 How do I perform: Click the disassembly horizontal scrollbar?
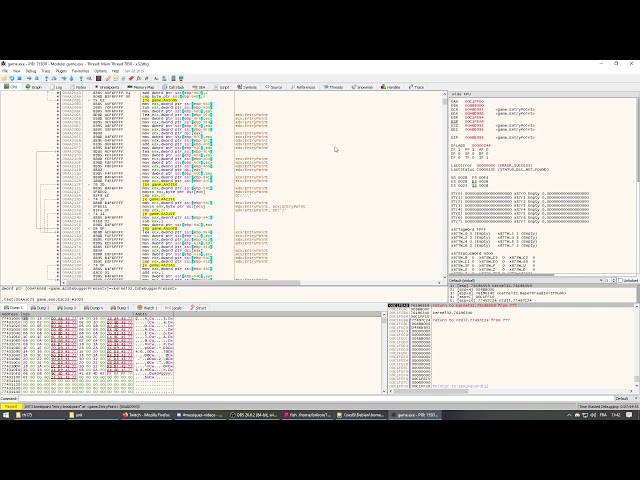(183, 282)
